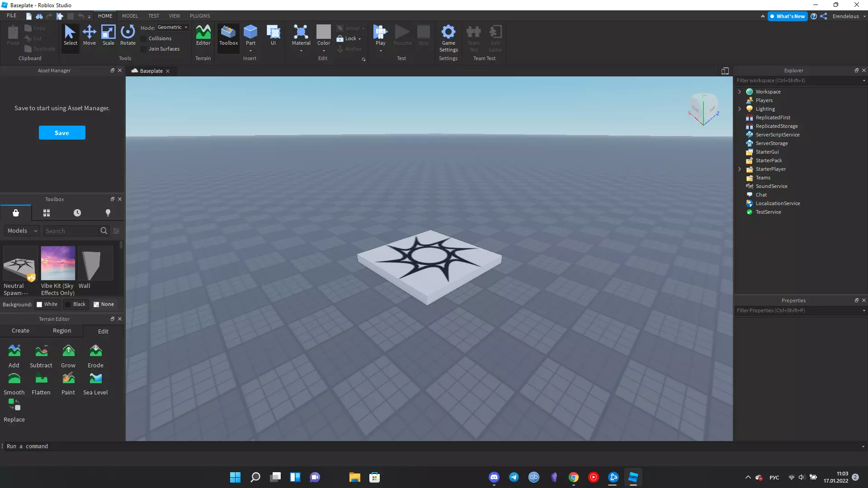Click the Save button in Asset Manager

pos(61,132)
